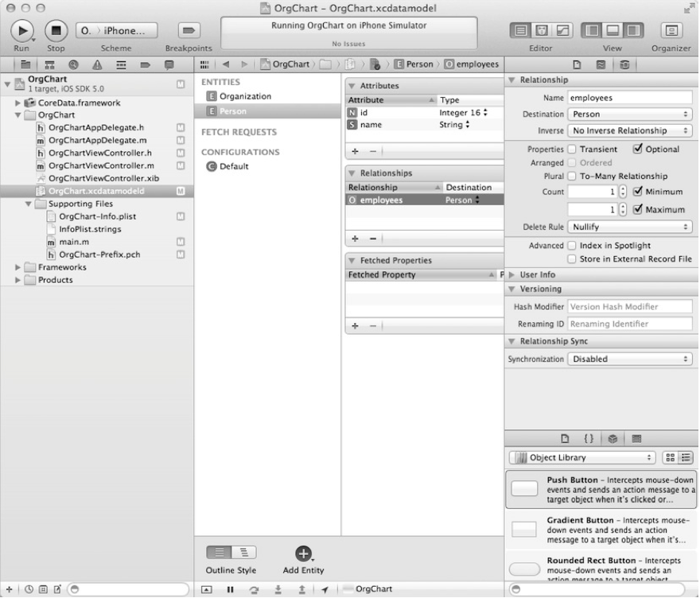
Task: Open the Inverse relationship dropdown
Action: pyautogui.click(x=630, y=130)
